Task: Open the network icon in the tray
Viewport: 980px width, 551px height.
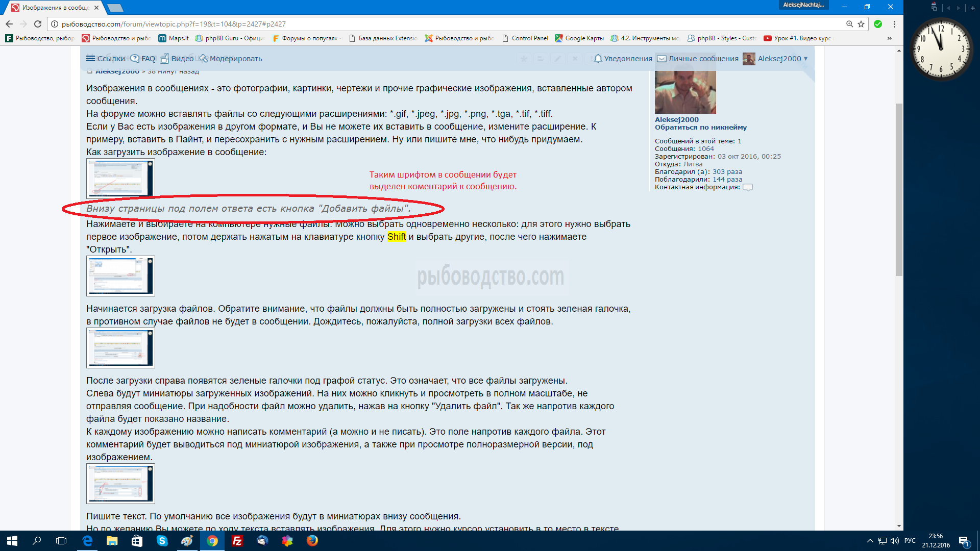Action: [x=883, y=541]
